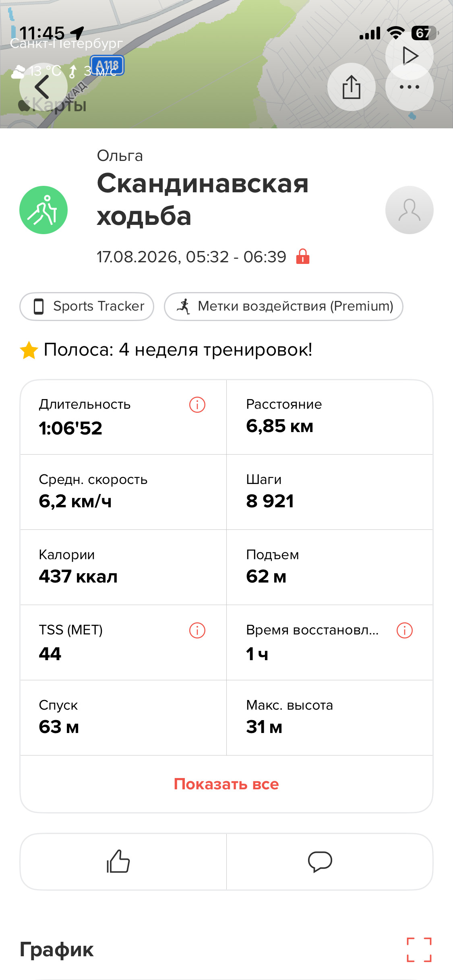
Task: Tap the Nordic walking activity icon
Action: [x=43, y=210]
